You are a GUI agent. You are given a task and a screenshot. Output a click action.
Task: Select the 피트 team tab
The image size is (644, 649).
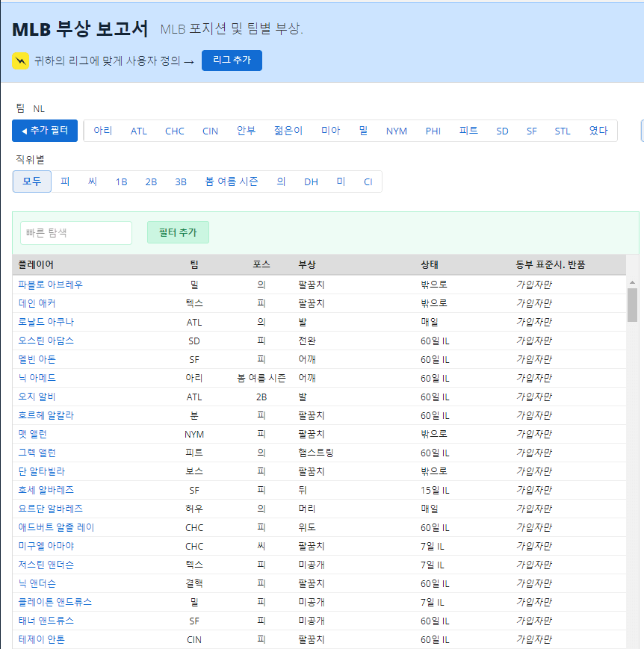[x=468, y=131]
